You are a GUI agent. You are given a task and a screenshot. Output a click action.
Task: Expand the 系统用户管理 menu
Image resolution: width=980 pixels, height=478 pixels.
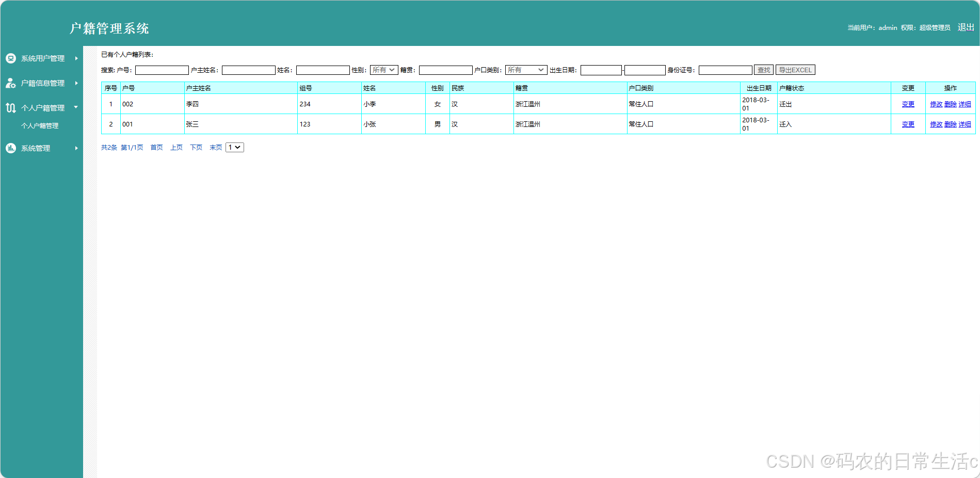tap(42, 58)
